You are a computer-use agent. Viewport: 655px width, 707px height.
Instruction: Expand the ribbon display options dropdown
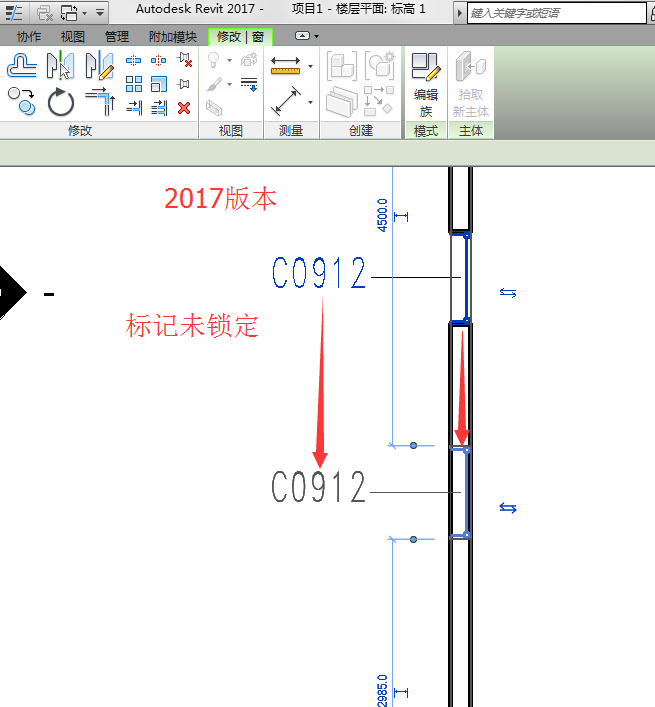click(x=316, y=36)
